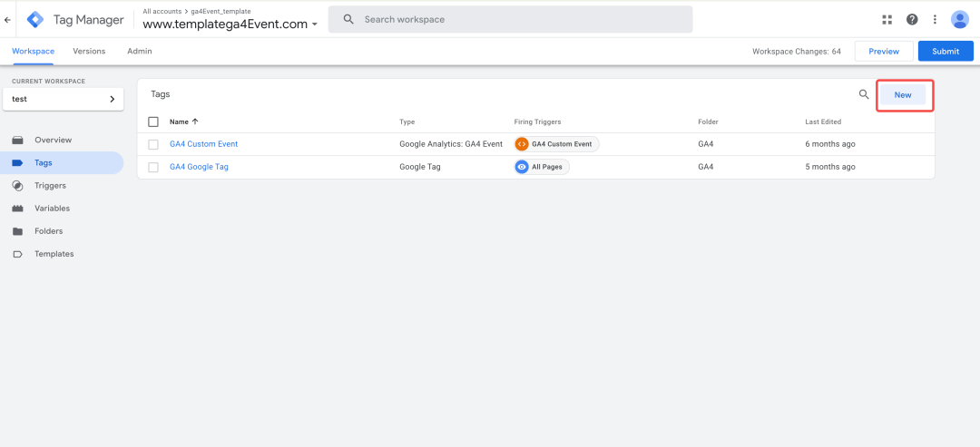Switch to the Admin tab
This screenshot has height=447, width=980.
(x=140, y=51)
